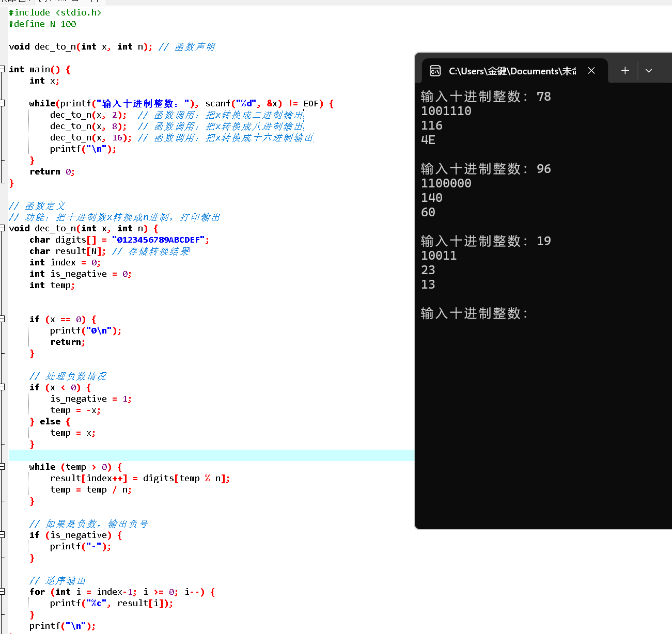Click the dec_to_n(x, 8) call line

[x=177, y=126]
